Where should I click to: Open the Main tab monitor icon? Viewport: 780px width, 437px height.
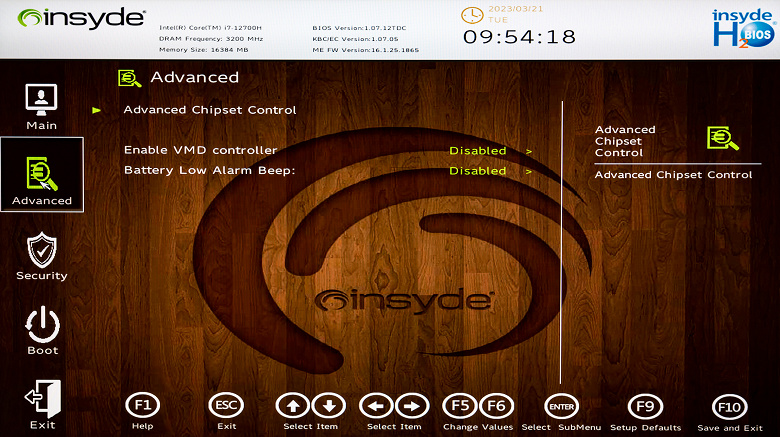pos(41,100)
